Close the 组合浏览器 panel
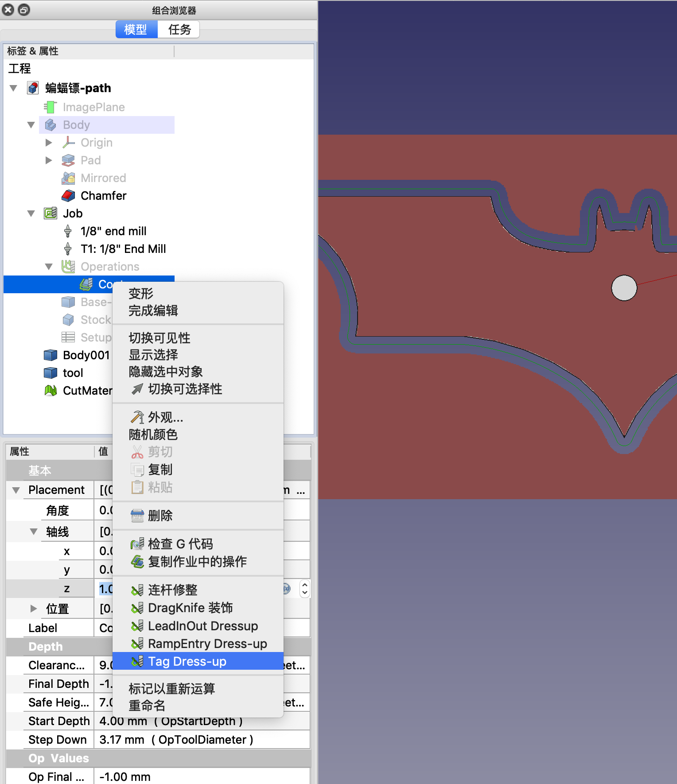Viewport: 677px width, 784px height. click(x=8, y=10)
